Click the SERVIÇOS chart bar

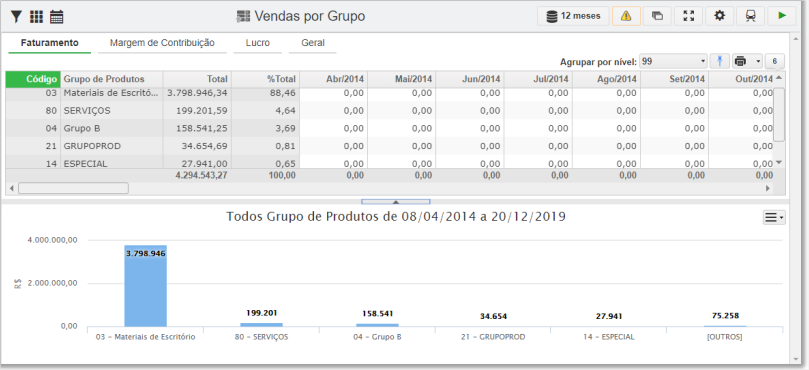pyautogui.click(x=261, y=325)
